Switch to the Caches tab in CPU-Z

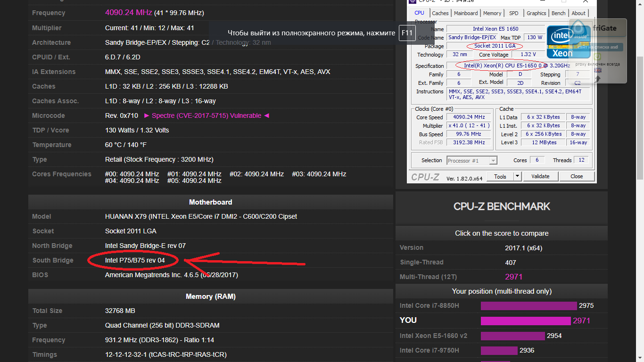440,13
